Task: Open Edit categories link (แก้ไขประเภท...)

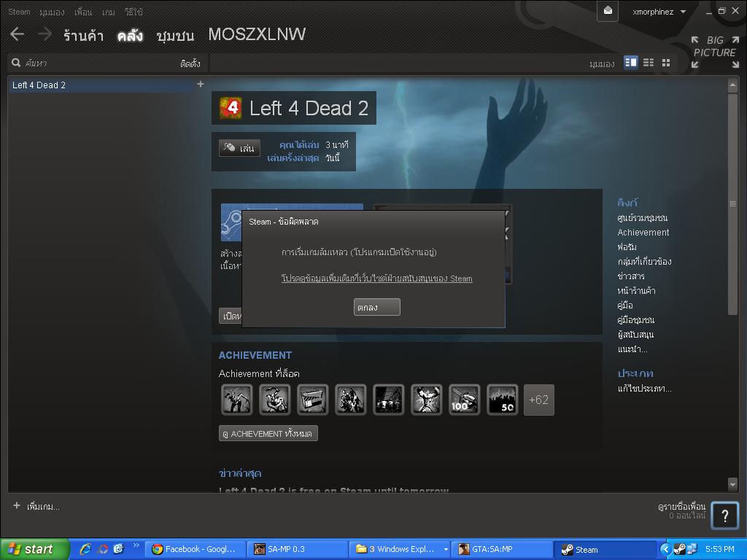Action: 645,389
